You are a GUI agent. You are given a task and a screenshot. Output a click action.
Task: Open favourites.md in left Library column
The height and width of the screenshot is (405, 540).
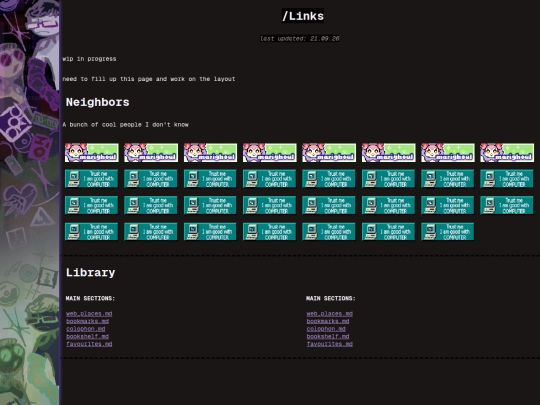89,344
